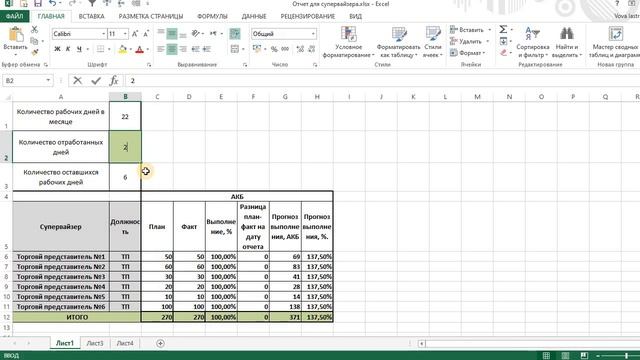Click in the formula bar input

point(383,81)
